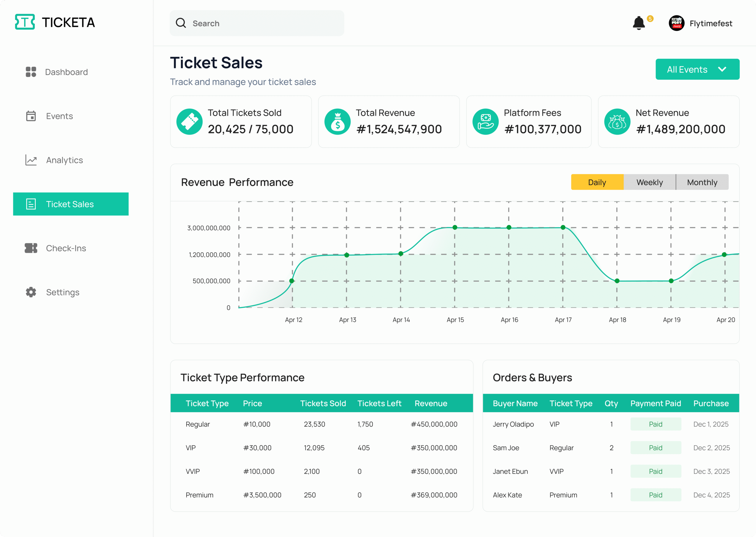Click the 12,095 tickets sold cell
This screenshot has width=756, height=537.
coord(314,448)
